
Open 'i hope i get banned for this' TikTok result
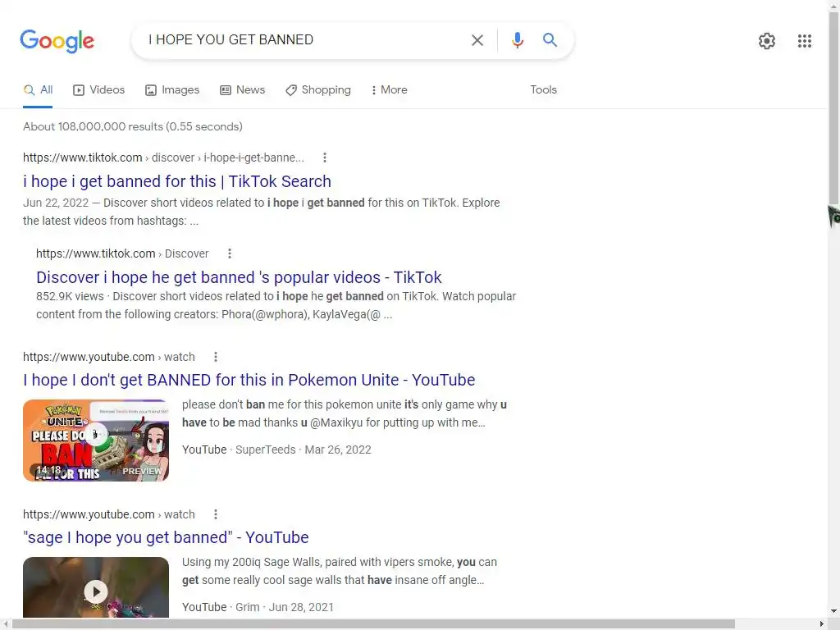pyautogui.click(x=177, y=181)
